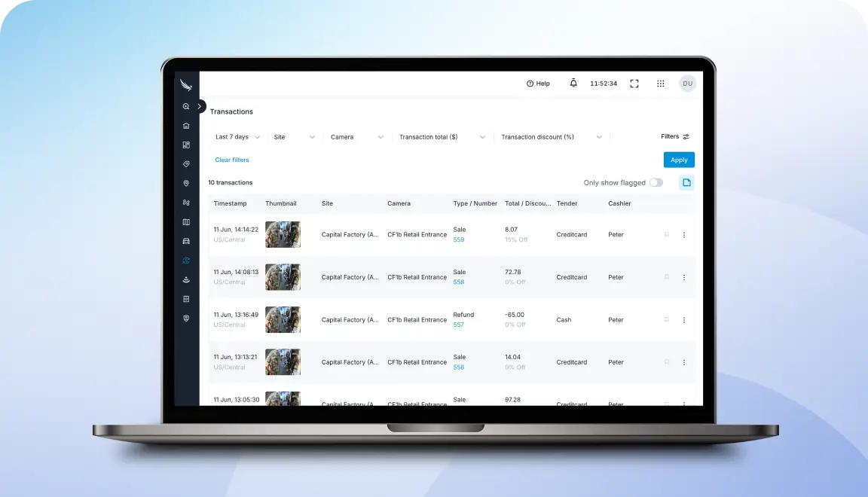Click the Apply button
This screenshot has width=868, height=497.
(679, 160)
